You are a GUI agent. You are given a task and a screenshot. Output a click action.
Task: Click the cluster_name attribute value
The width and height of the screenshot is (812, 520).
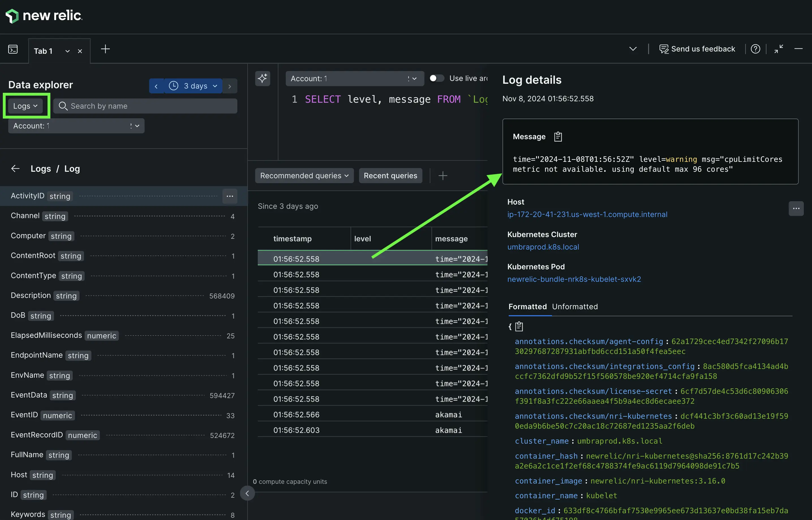click(x=620, y=441)
